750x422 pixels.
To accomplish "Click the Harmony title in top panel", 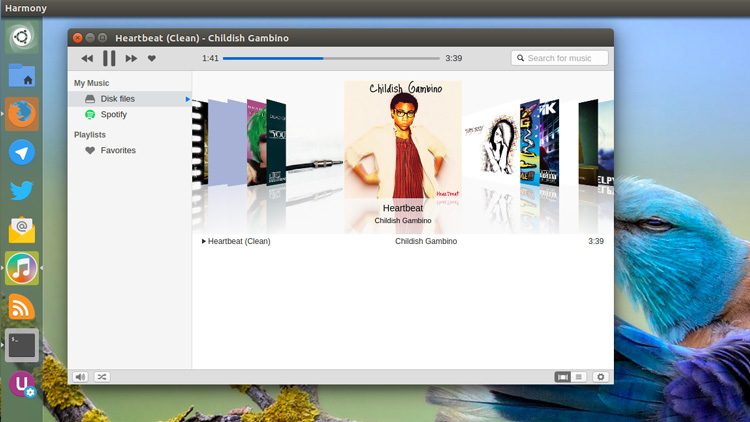I will click(x=26, y=8).
